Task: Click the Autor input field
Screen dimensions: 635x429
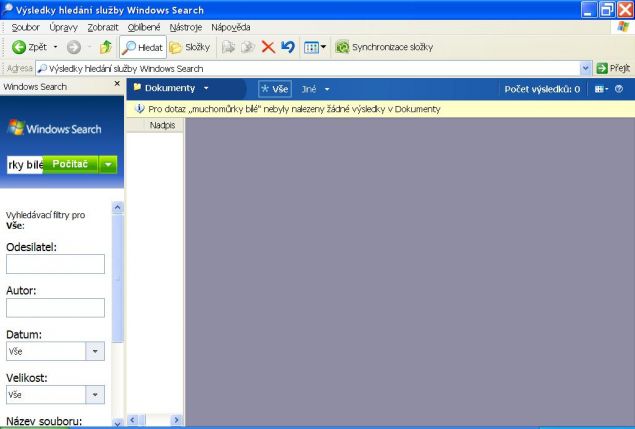Action: tap(55, 307)
